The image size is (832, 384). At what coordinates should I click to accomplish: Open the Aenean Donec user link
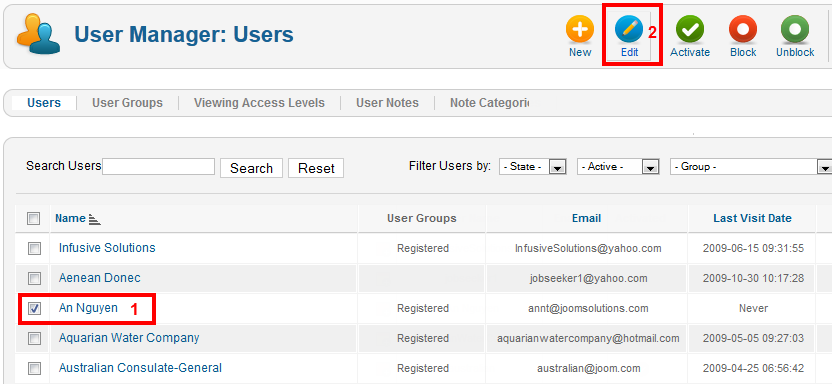click(x=100, y=278)
